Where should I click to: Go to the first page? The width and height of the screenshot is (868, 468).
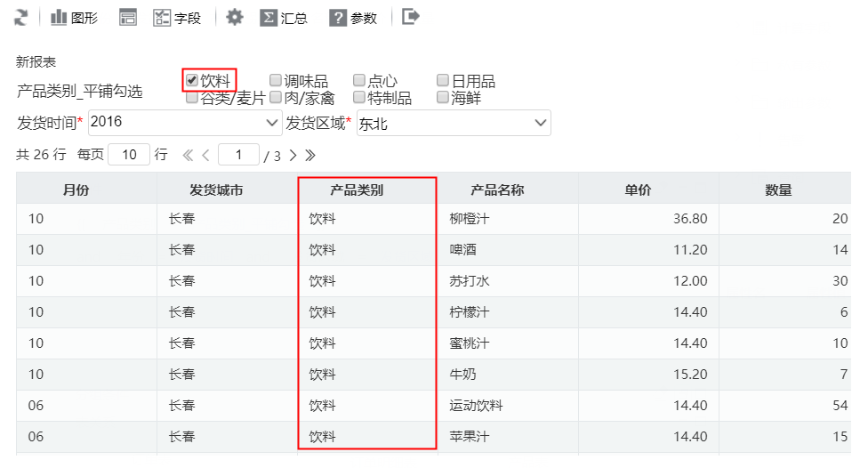(x=188, y=156)
